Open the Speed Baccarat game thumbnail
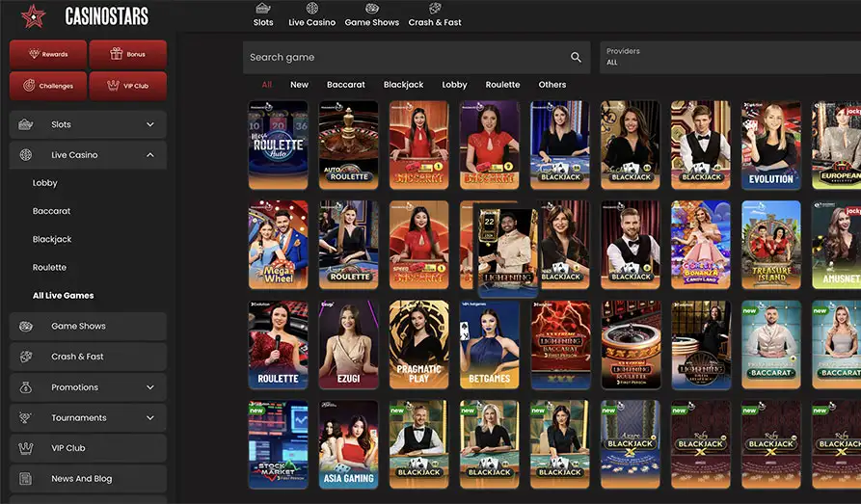This screenshot has height=504, width=861. click(419, 245)
